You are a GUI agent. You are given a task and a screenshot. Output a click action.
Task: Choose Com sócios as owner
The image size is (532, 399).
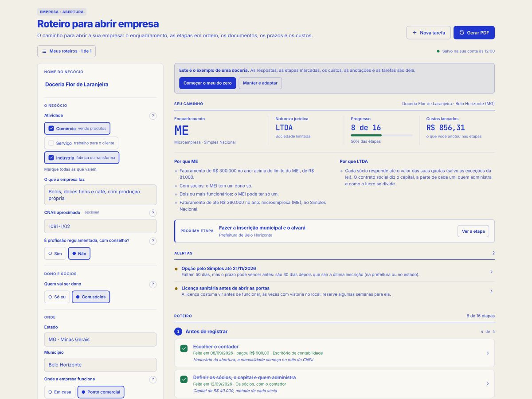pos(91,297)
